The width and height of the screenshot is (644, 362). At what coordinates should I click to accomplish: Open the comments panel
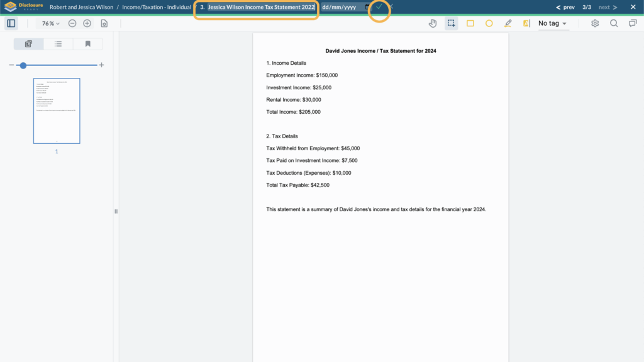[x=633, y=23]
